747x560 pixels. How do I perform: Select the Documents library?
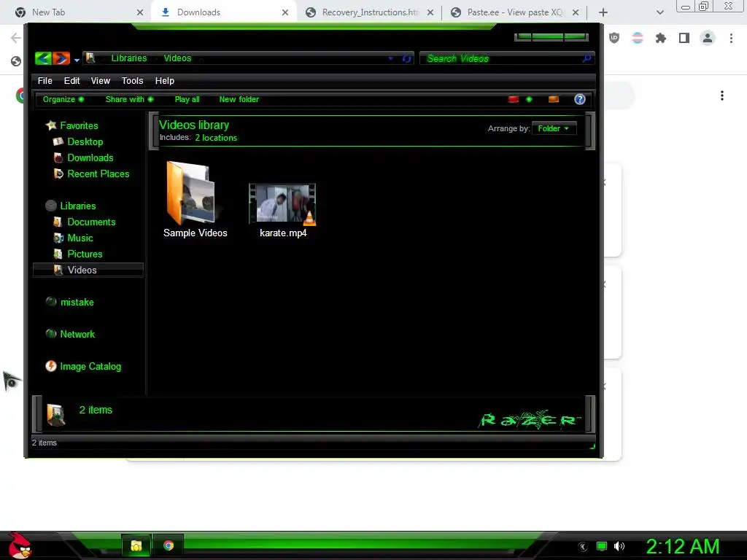(91, 222)
